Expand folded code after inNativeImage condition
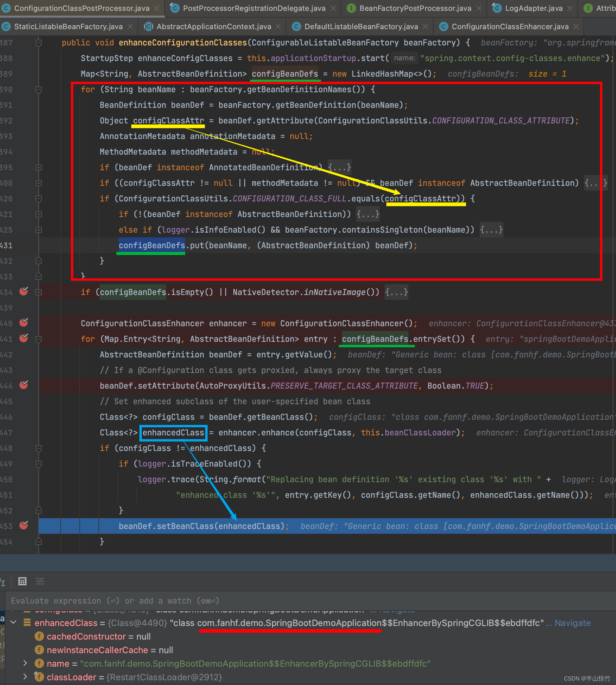This screenshot has width=616, height=685. (397, 292)
